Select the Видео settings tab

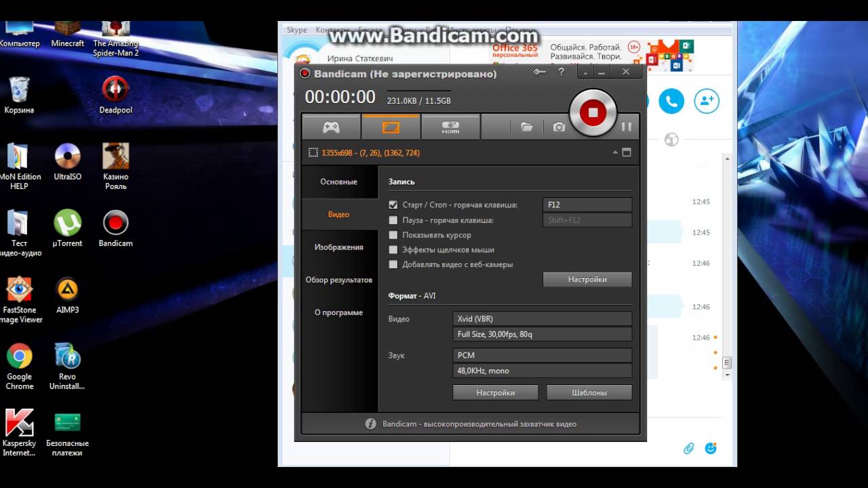point(339,214)
